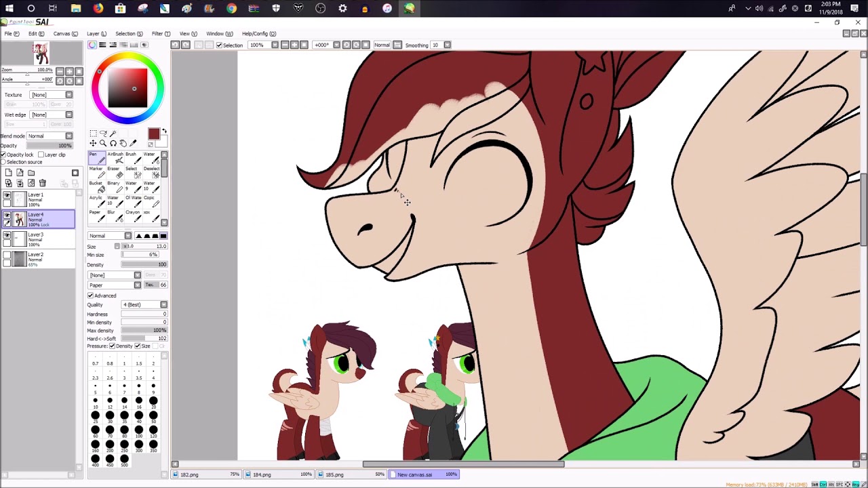This screenshot has width=868, height=488.
Task: Enable the Selection source checkbox
Action: [3, 162]
